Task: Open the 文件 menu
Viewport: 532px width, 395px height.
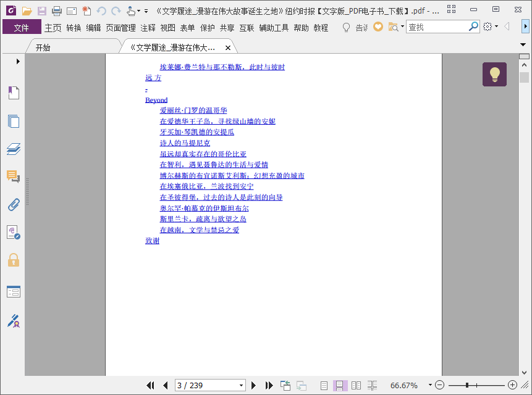Action: pyautogui.click(x=22, y=27)
